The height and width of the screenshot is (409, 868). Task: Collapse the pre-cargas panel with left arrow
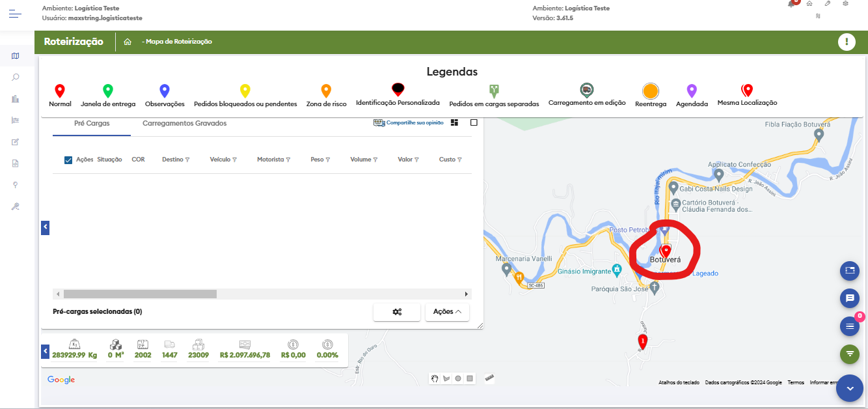click(x=45, y=227)
